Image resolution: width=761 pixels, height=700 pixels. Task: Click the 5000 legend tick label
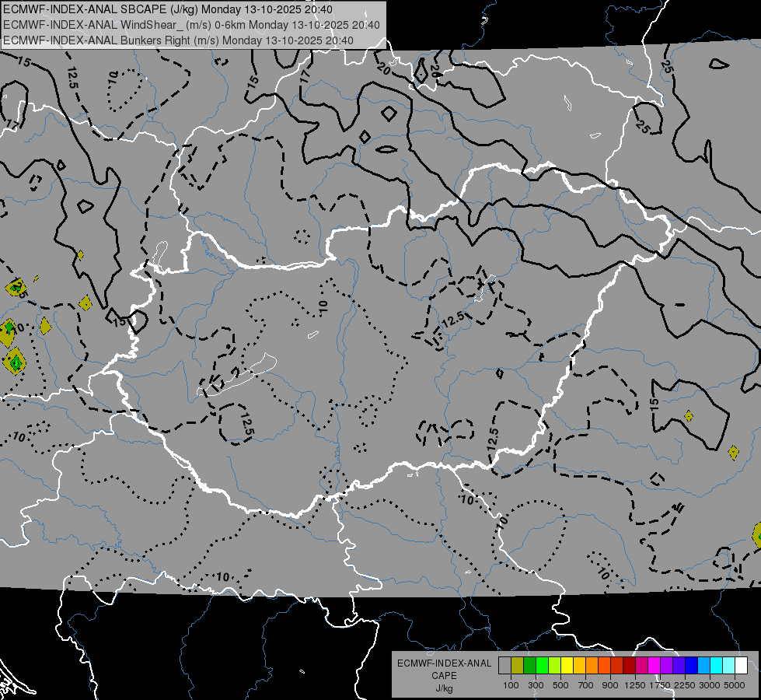(735, 685)
